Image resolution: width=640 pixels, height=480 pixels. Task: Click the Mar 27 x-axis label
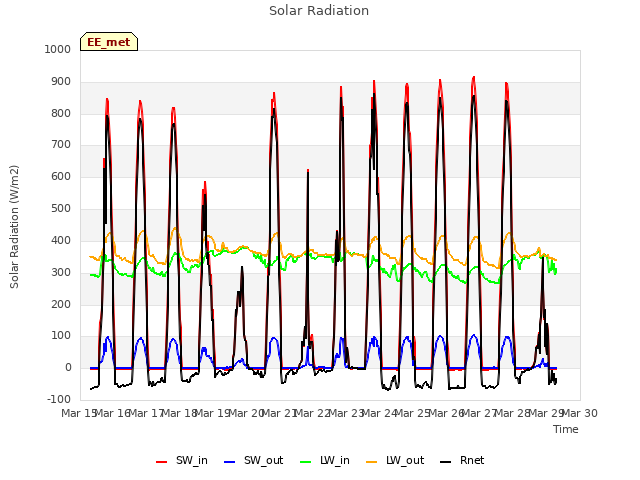(480, 413)
